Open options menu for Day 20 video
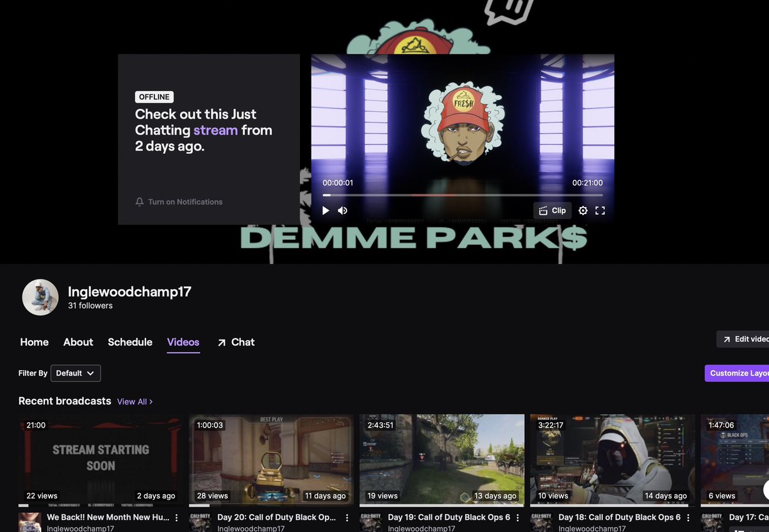 pos(347,518)
